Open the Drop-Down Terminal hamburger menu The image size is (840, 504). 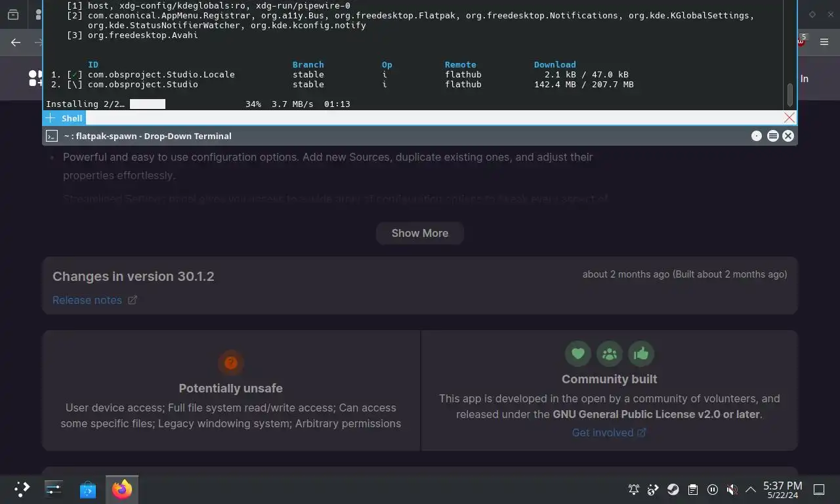pyautogui.click(x=772, y=136)
